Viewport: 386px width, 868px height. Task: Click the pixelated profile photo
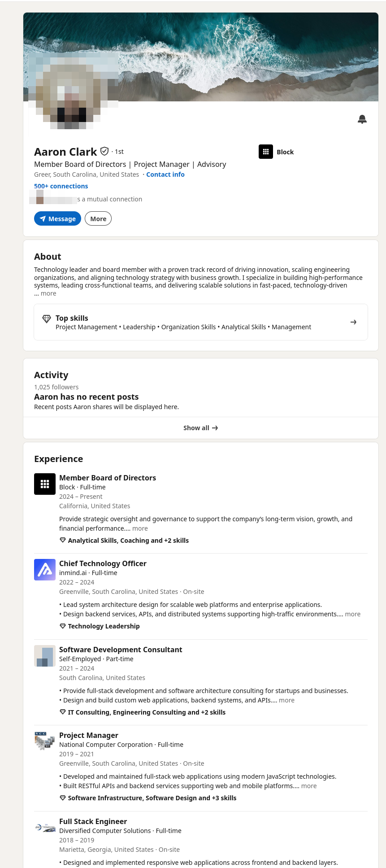pyautogui.click(x=74, y=91)
